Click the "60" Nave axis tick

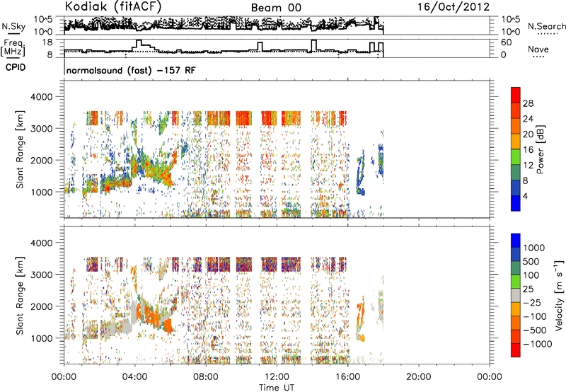click(506, 42)
